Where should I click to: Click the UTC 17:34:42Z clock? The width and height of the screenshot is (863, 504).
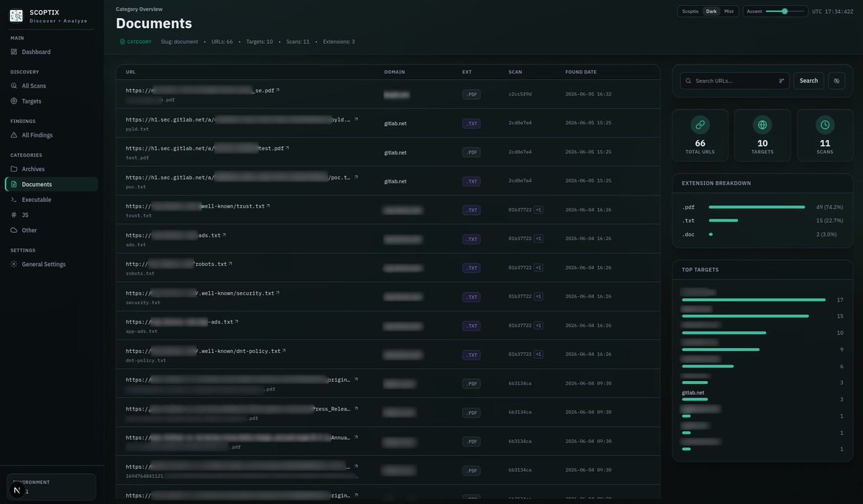click(833, 12)
